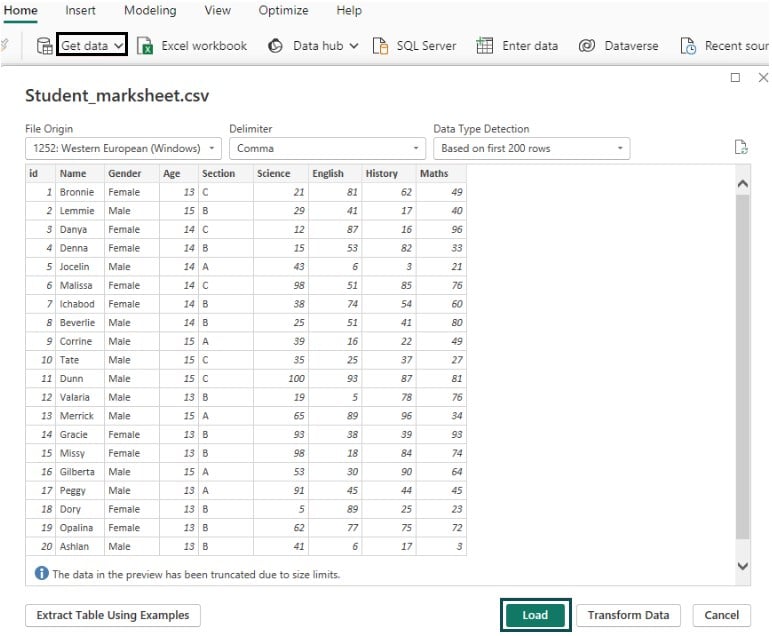Click the preview truncated notice text

pos(196,574)
